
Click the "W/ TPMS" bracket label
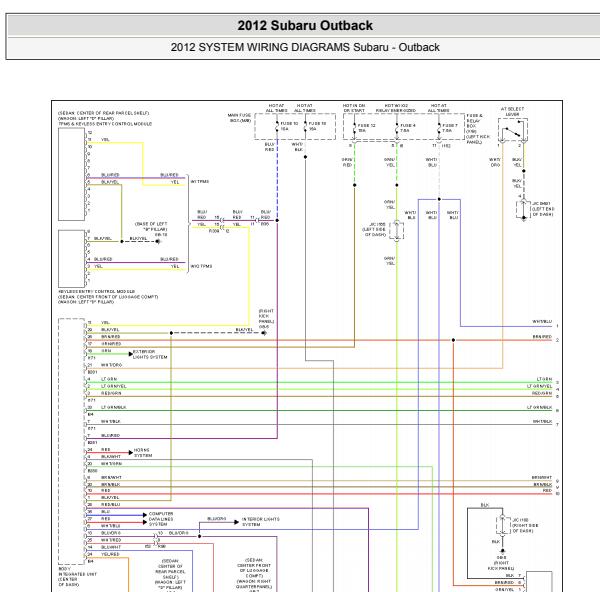point(200,181)
